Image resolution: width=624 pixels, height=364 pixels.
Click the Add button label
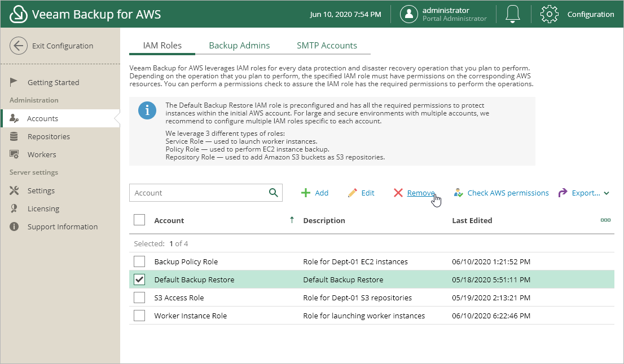point(322,193)
